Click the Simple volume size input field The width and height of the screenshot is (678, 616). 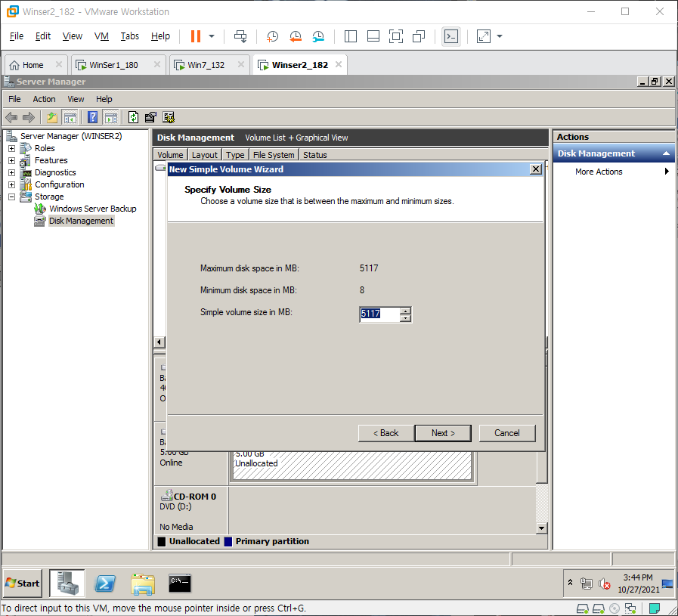click(x=379, y=314)
